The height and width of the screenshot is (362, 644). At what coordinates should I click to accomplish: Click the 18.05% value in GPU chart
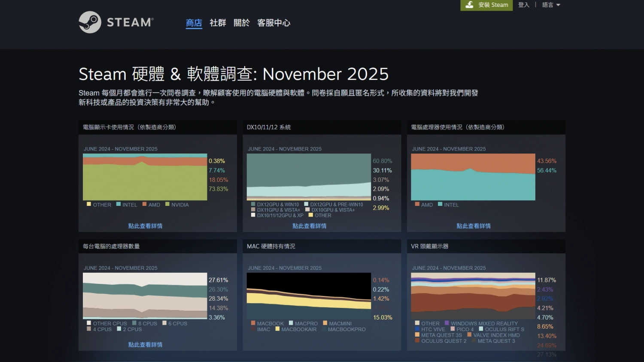(219, 180)
